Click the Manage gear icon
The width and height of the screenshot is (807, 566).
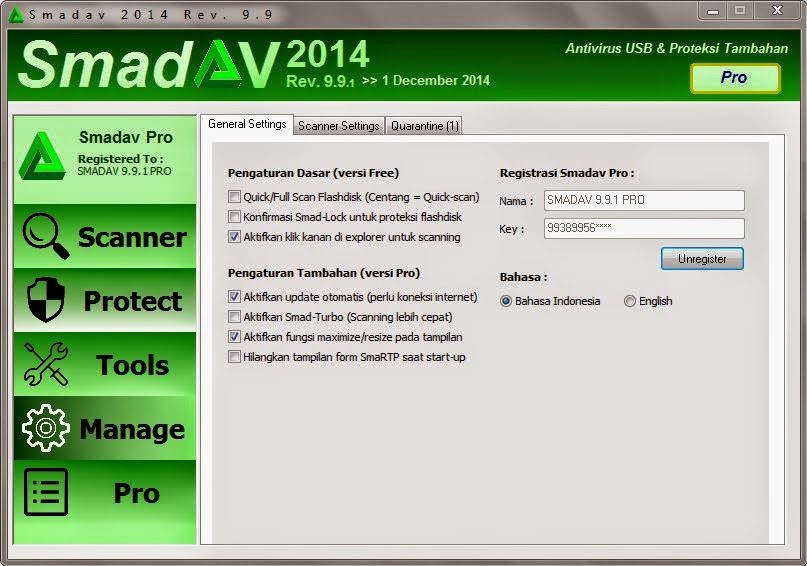click(x=46, y=428)
